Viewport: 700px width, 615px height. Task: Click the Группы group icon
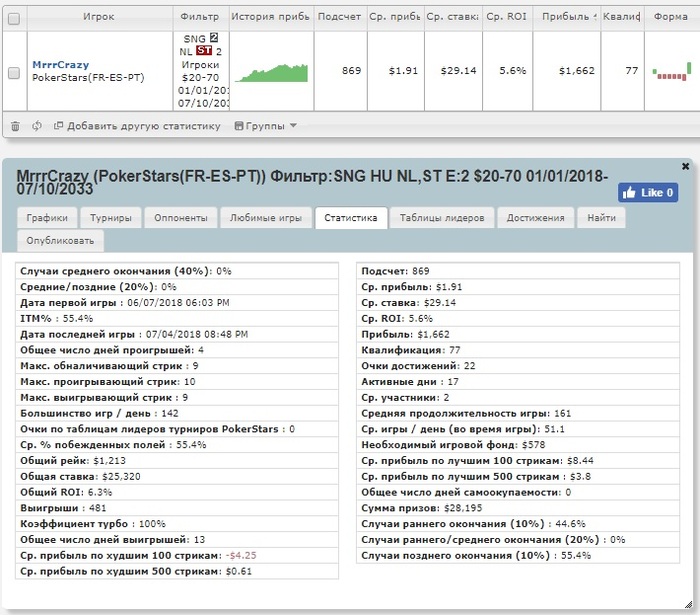[x=239, y=126]
